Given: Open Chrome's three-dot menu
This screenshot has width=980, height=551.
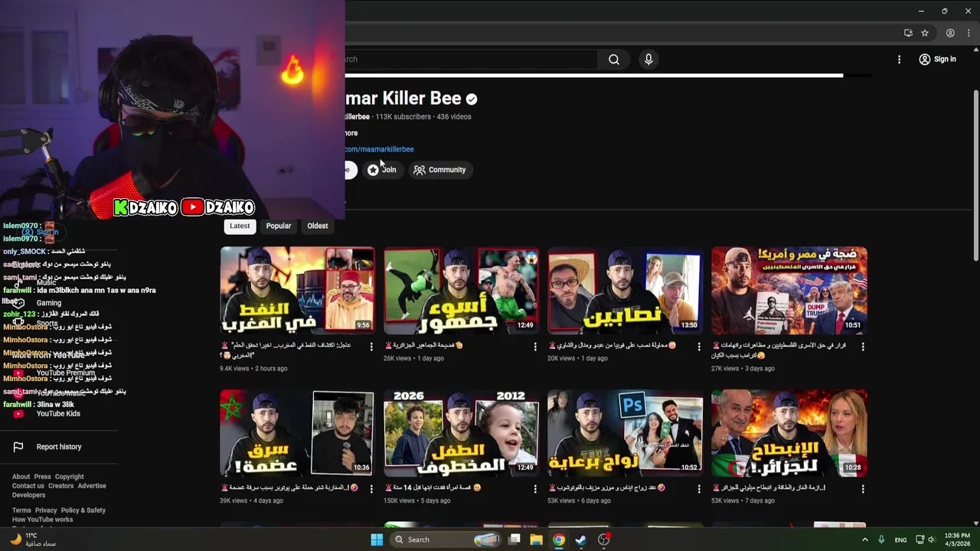Looking at the screenshot, I should coord(968,33).
